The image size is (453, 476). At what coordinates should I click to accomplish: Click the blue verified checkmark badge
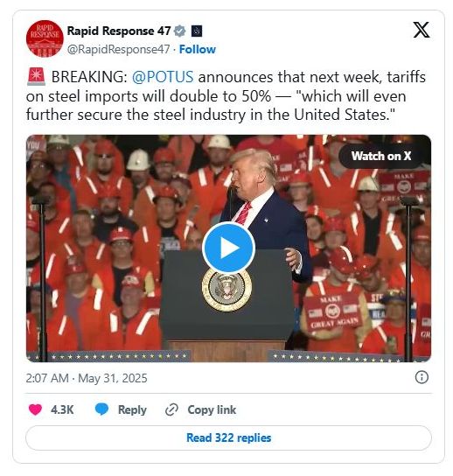click(180, 31)
